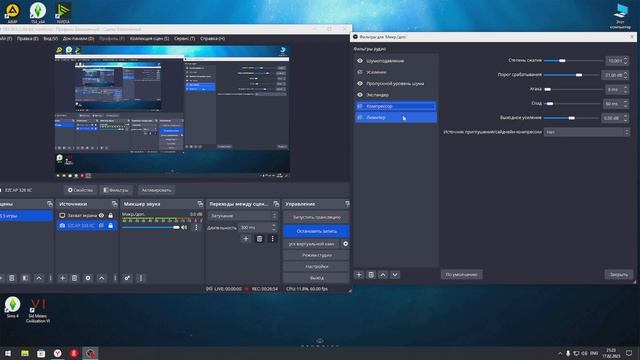Open Микр/доп. channel options three dots
This screenshot has width=640, height=360.
[196, 227]
